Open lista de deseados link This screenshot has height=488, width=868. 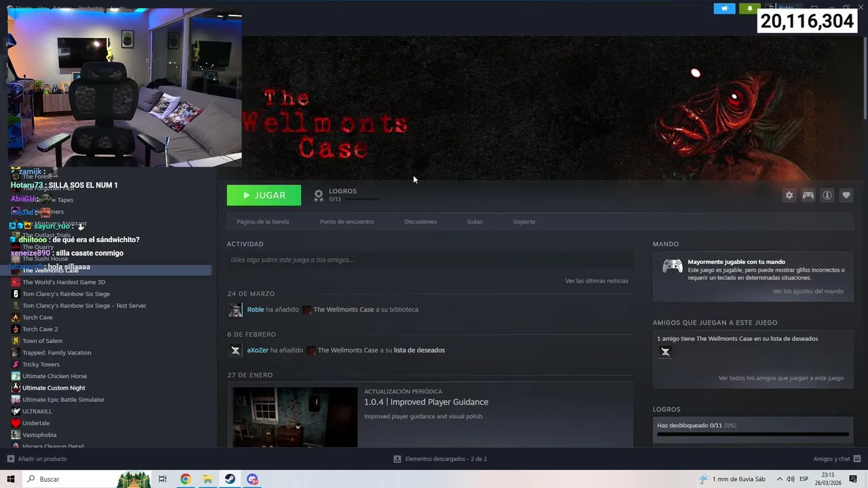tap(419, 350)
